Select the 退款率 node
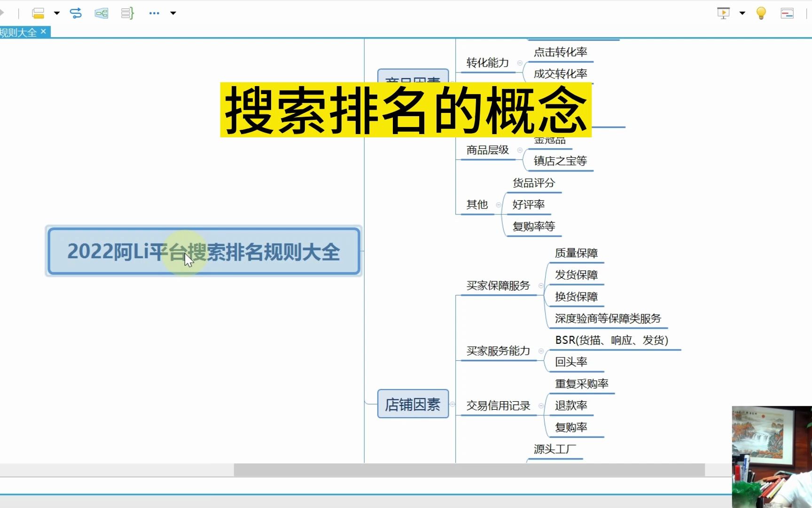The height and width of the screenshot is (508, 812). (571, 405)
